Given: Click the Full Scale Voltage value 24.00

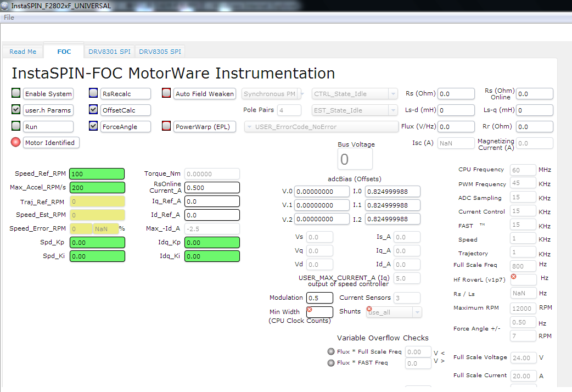Looking at the screenshot, I should click(x=523, y=358).
